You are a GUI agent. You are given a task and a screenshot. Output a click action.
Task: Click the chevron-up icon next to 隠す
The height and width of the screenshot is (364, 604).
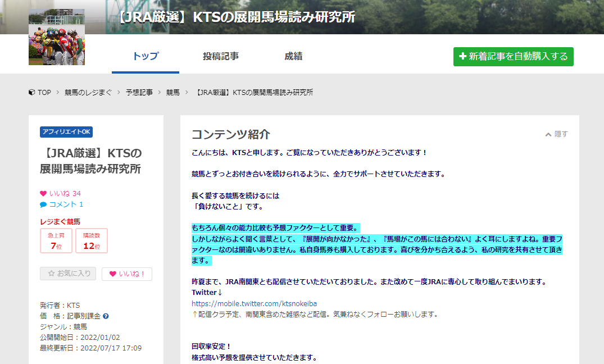[548, 134]
